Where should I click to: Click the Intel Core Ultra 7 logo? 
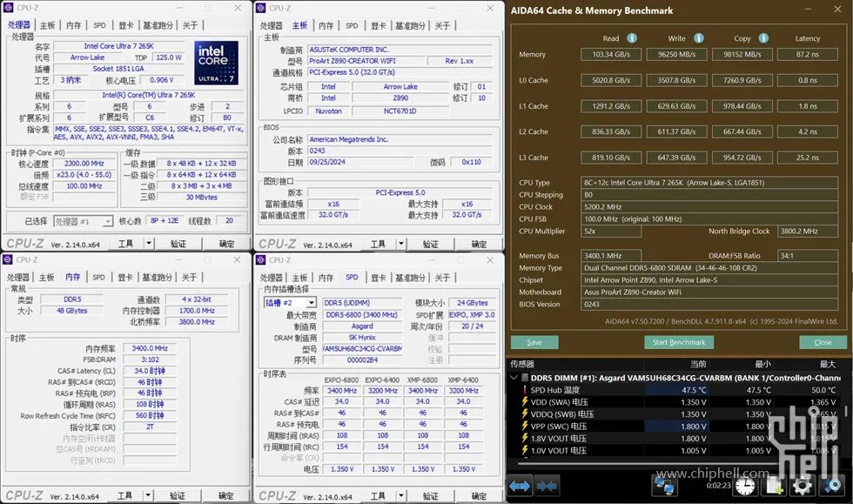(216, 63)
